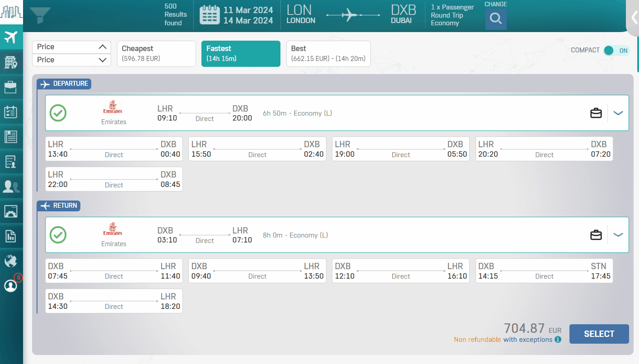Image resolution: width=639 pixels, height=364 pixels.
Task: Click the filter funnel icon in the header
Action: point(40,15)
